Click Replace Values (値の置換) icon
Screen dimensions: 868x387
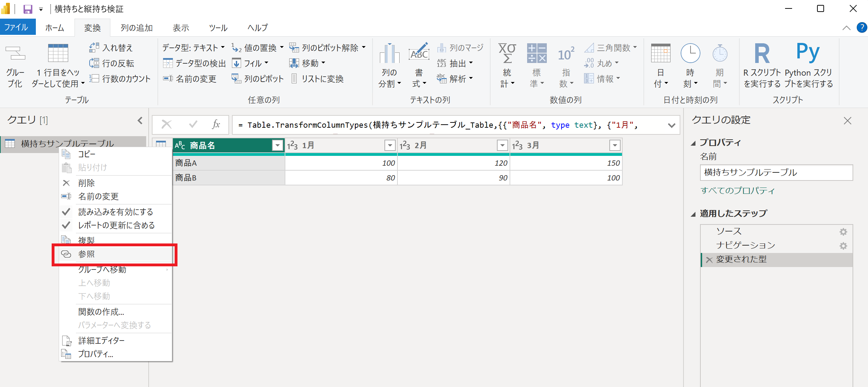point(237,48)
